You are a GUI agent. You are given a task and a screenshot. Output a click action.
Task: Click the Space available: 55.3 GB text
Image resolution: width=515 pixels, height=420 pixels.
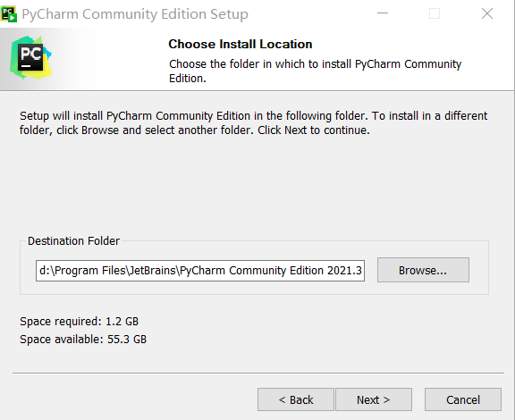tap(83, 340)
